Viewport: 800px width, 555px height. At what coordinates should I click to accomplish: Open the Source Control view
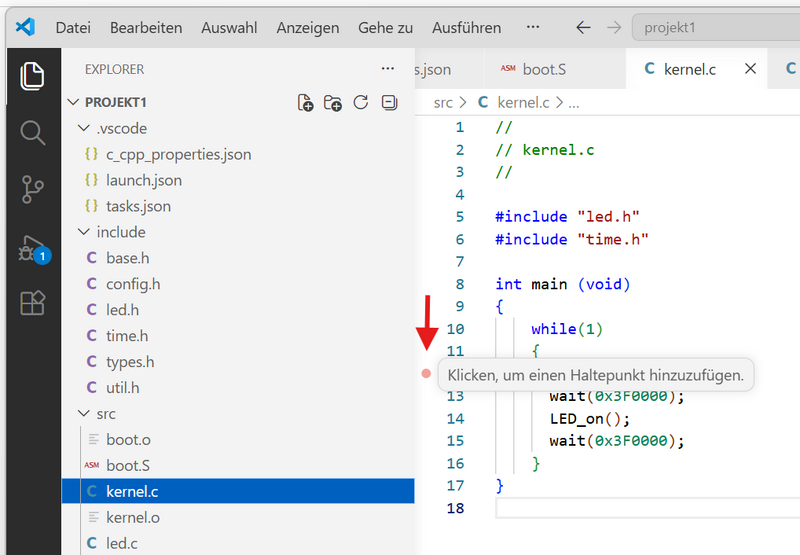(x=32, y=190)
